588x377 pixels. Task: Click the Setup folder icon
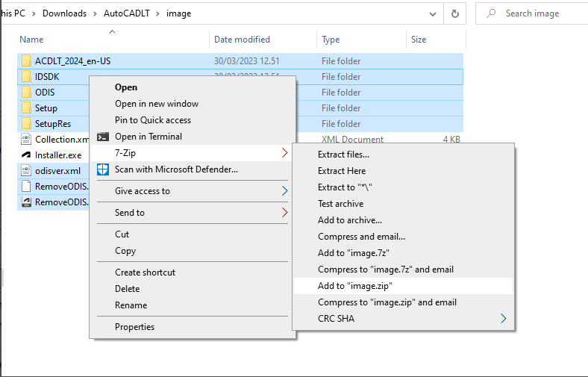[x=26, y=108]
